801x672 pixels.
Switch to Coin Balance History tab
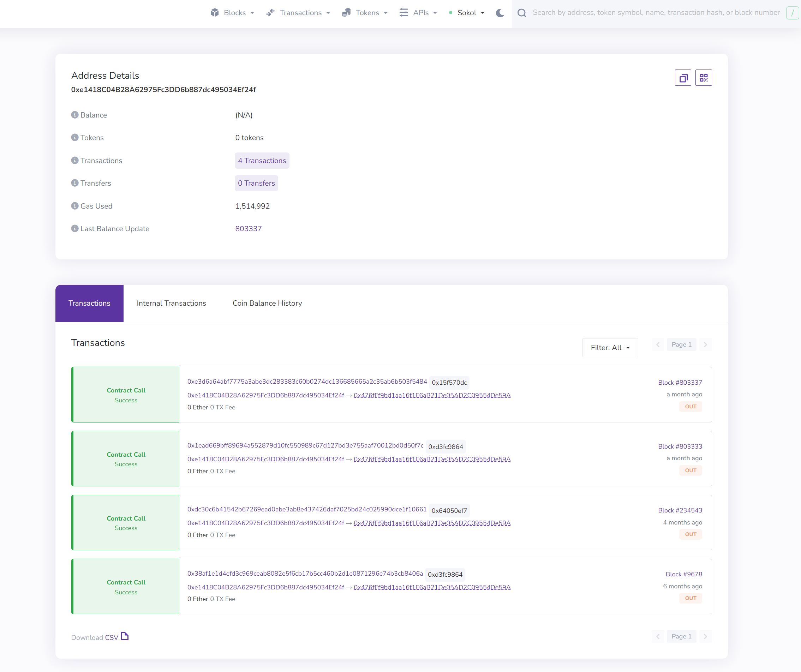pos(267,303)
